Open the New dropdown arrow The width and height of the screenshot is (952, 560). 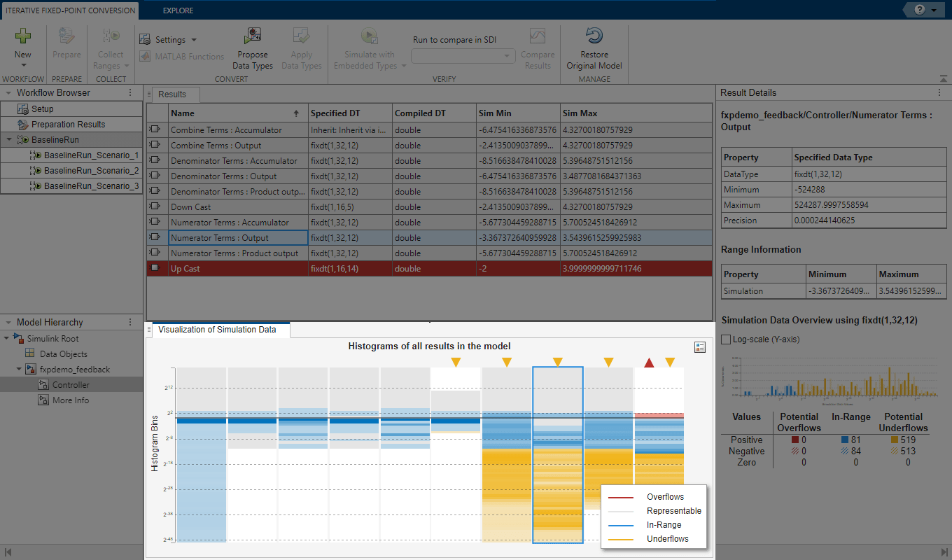click(23, 66)
